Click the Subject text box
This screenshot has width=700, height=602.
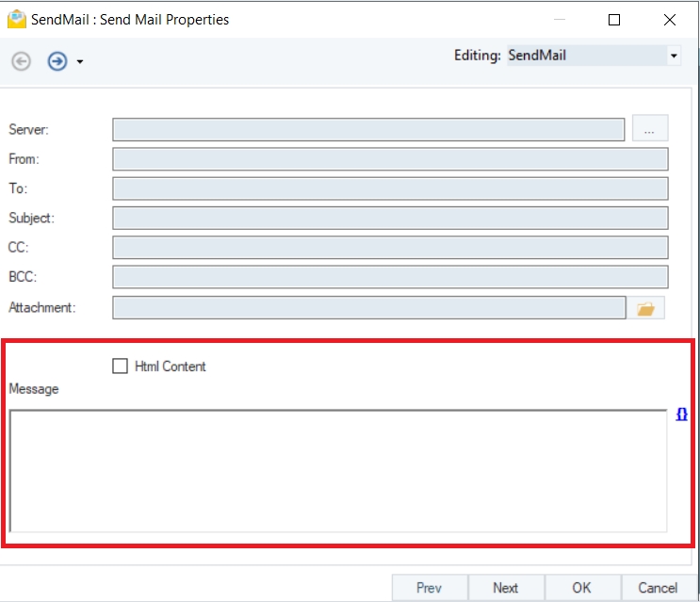[x=390, y=219]
